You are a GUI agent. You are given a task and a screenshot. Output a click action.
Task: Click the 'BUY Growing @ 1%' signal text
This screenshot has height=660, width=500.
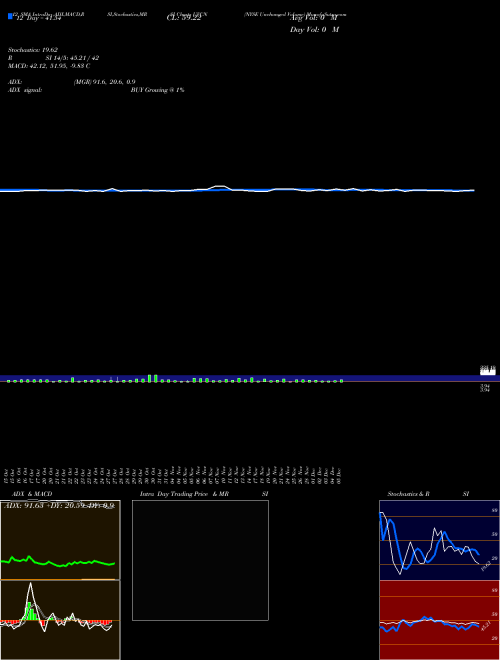pos(157,90)
